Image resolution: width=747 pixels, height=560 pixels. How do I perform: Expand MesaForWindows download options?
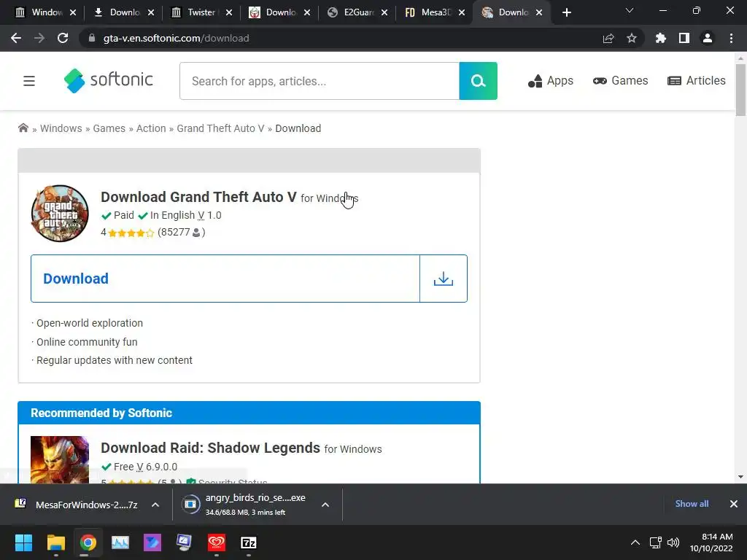click(155, 505)
